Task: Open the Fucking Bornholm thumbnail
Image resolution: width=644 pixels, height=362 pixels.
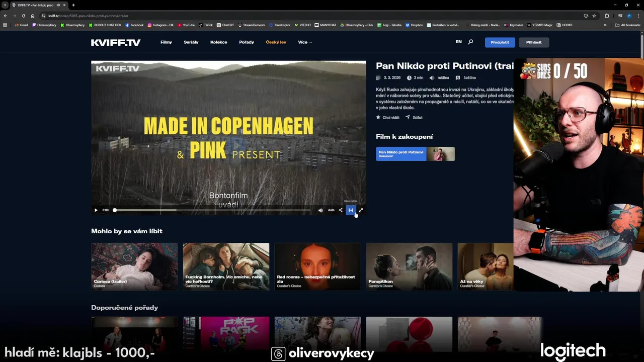Action: click(226, 266)
